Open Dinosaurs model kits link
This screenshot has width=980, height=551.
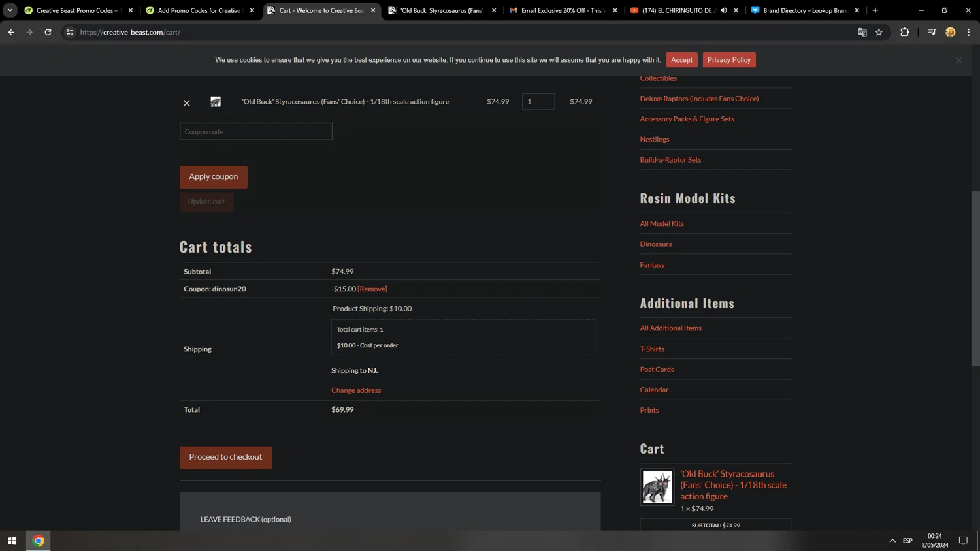point(656,244)
